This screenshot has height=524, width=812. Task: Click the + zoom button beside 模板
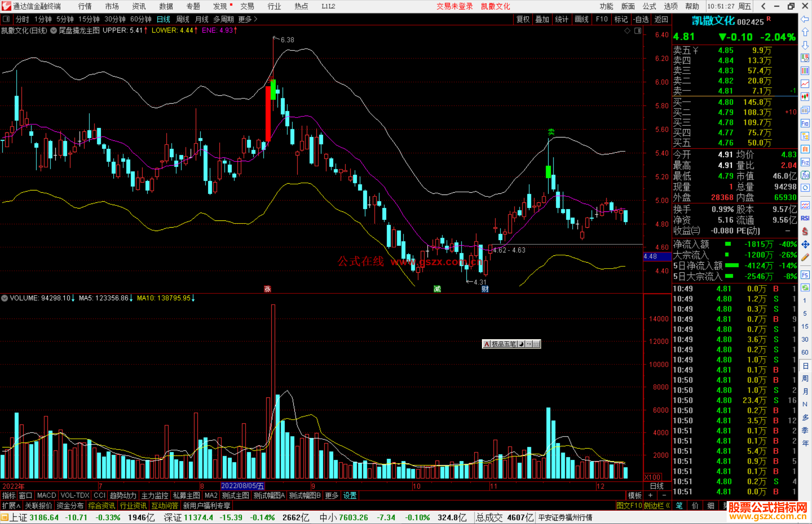[x=650, y=495]
